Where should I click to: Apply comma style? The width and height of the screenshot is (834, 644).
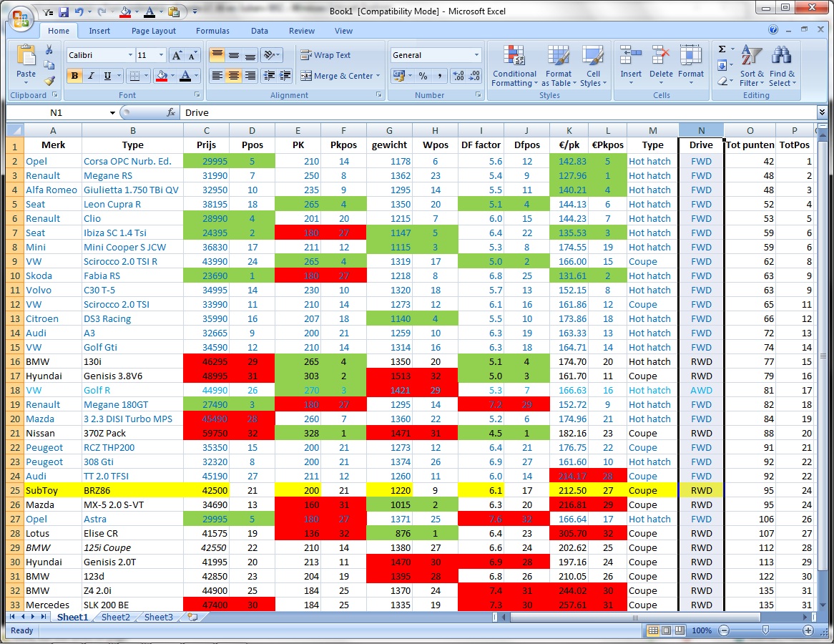(439, 76)
